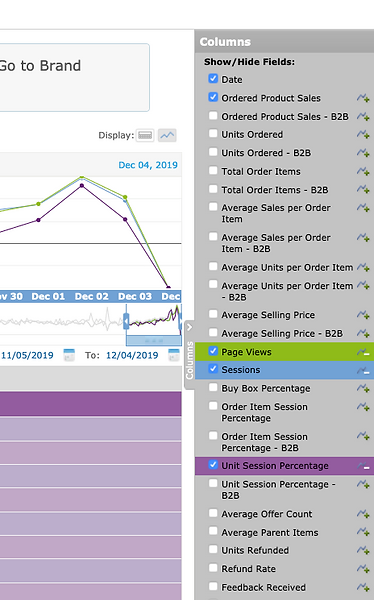Screen dimensions: 374x600
Task: Add Average Parent Items to graph
Action: click(x=363, y=532)
